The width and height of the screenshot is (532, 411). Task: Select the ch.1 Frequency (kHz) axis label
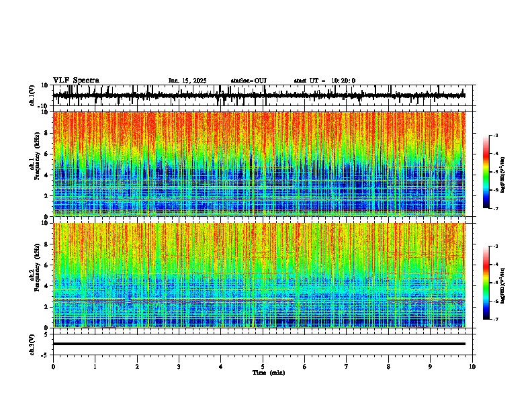point(35,156)
